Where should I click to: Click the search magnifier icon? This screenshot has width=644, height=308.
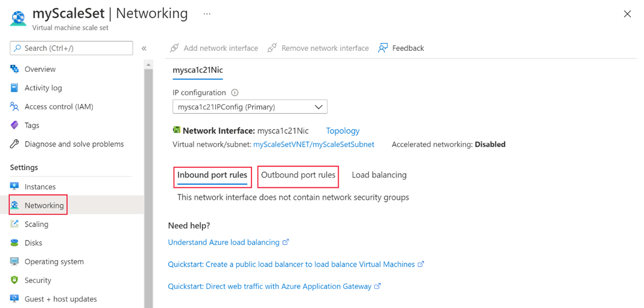coord(18,48)
